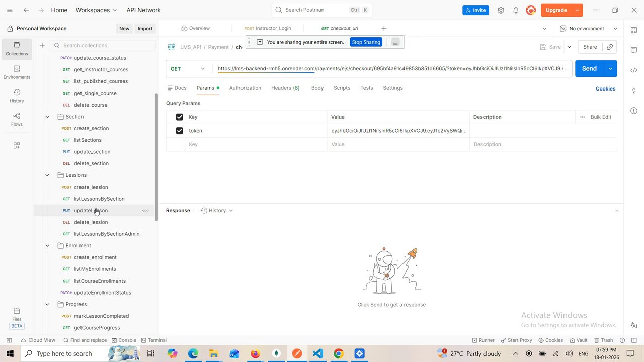Click the Send button
Image resolution: width=644 pixels, height=362 pixels.
coord(589,69)
